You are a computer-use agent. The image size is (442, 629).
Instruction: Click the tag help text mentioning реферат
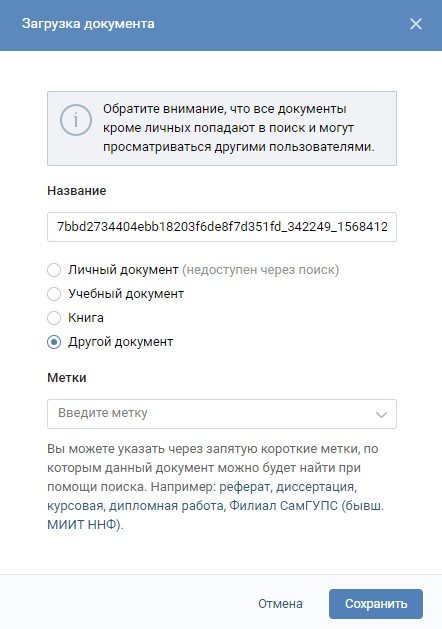coord(215,487)
